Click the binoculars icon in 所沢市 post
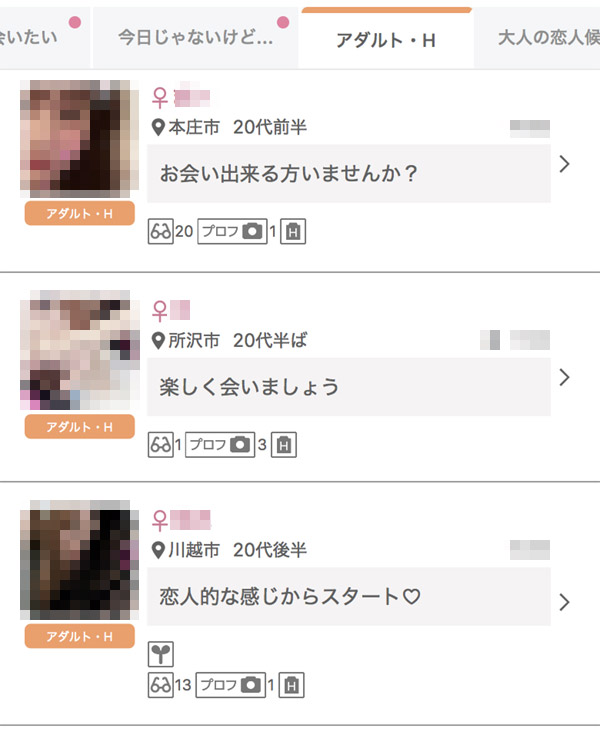This screenshot has height=729, width=600. (161, 445)
